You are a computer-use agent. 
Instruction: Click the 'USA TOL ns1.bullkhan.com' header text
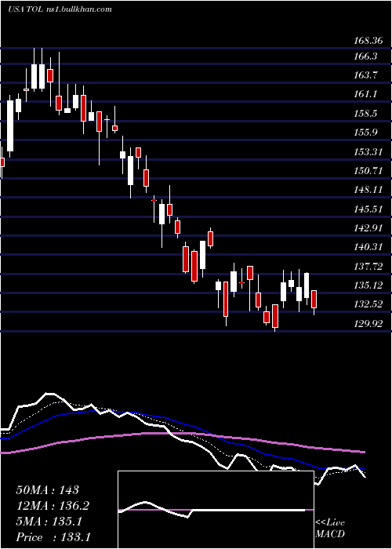pos(60,9)
